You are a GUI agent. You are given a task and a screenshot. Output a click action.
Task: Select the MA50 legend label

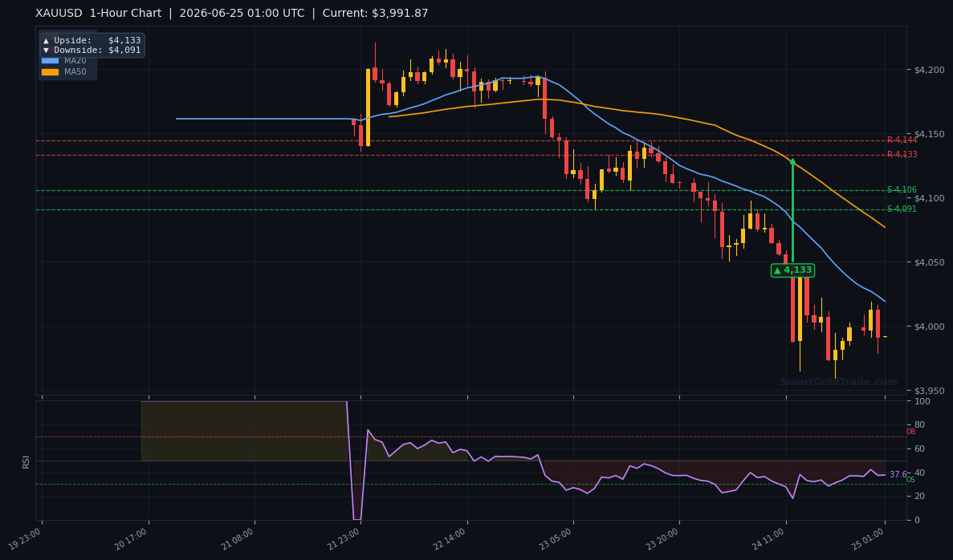point(75,71)
